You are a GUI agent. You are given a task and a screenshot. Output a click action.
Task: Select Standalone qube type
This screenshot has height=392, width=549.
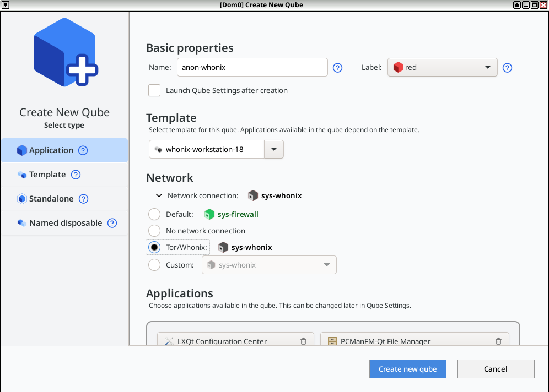click(x=51, y=199)
